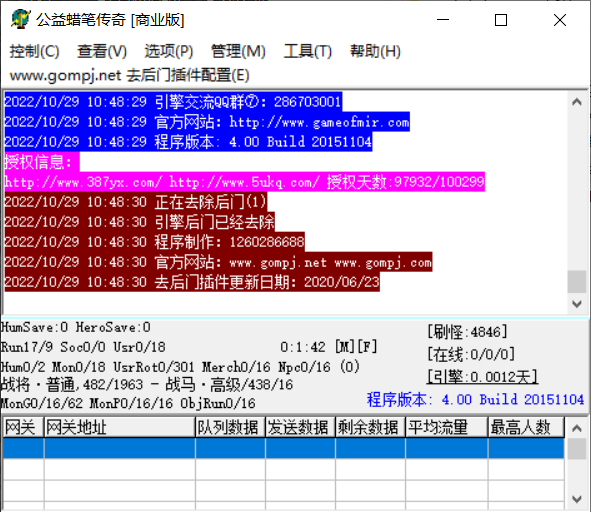Click the application icon in the title bar
Screen dimensions: 591x512
[x=20, y=20]
